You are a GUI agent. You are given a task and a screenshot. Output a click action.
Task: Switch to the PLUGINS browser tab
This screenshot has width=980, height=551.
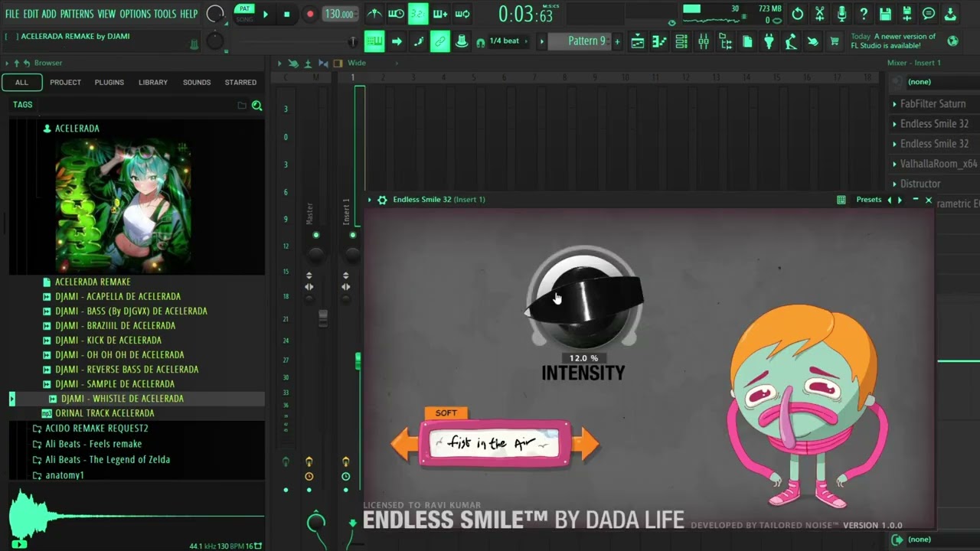coord(109,82)
